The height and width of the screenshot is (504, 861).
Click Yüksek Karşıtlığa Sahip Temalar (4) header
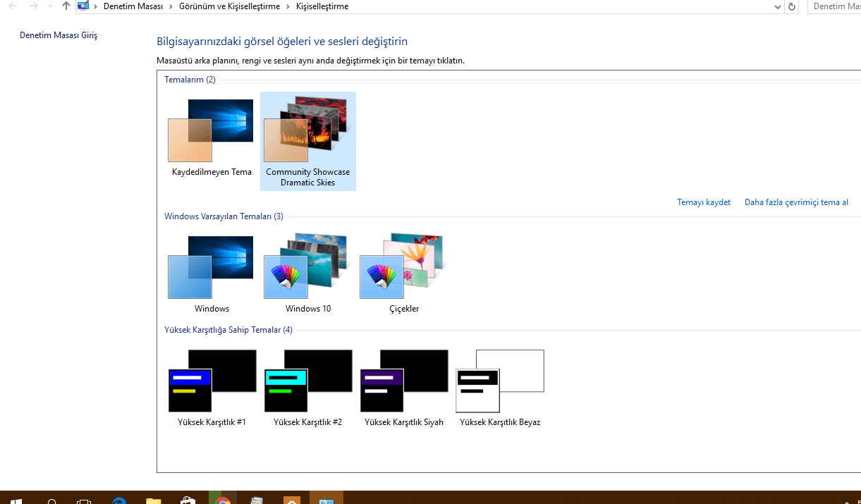(228, 330)
